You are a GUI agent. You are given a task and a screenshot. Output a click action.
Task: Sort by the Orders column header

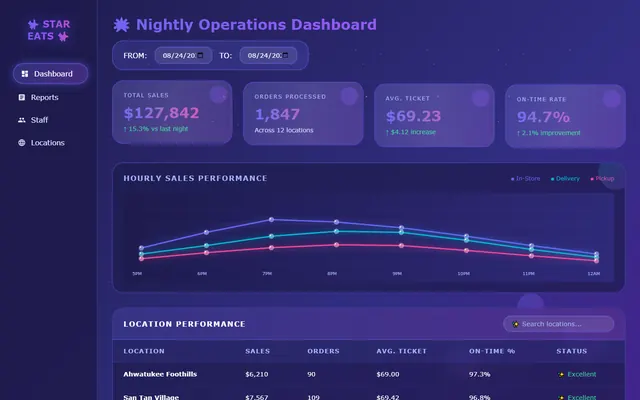tap(323, 351)
